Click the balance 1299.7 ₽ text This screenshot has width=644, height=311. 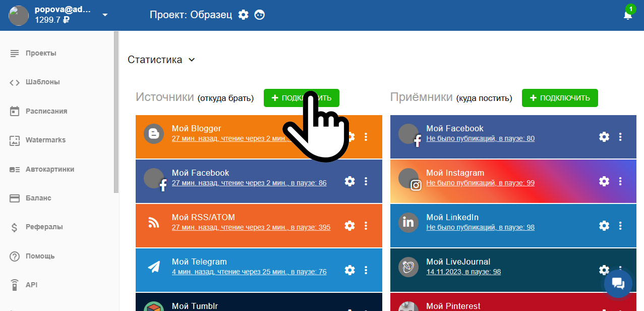[x=52, y=21]
